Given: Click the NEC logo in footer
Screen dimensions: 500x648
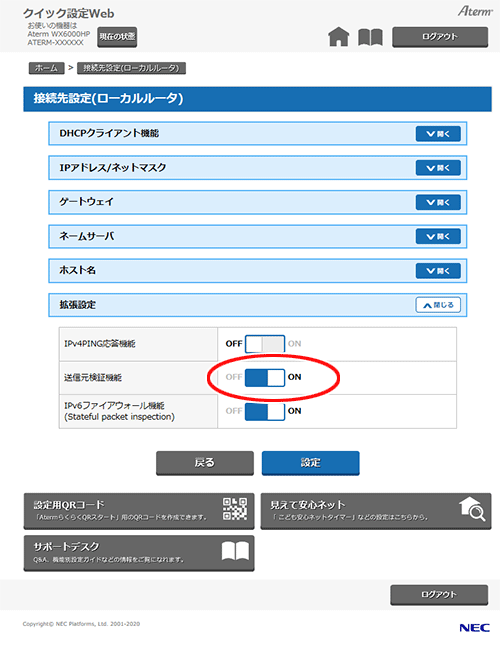Looking at the screenshot, I should pos(474,628).
